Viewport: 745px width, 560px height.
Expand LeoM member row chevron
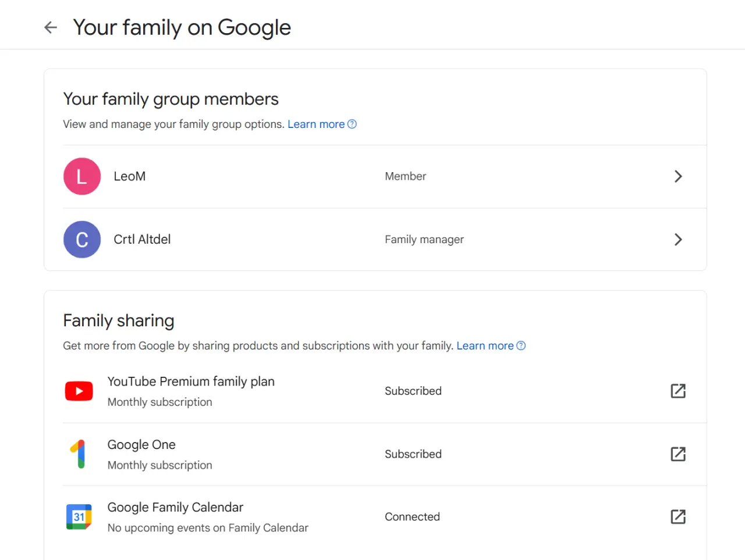678,176
